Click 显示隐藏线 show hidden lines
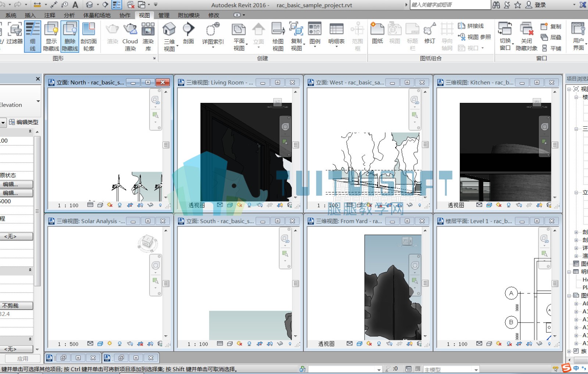588x374 pixels. pos(51,37)
